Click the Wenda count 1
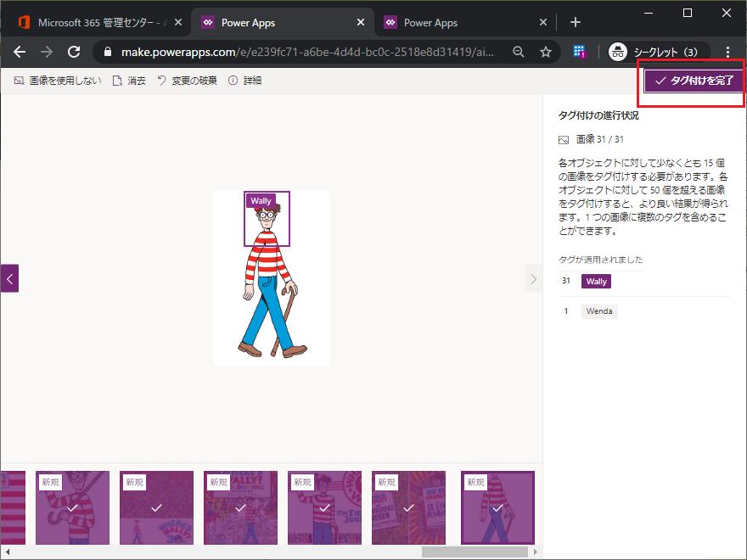This screenshot has height=560, width=747. [566, 311]
